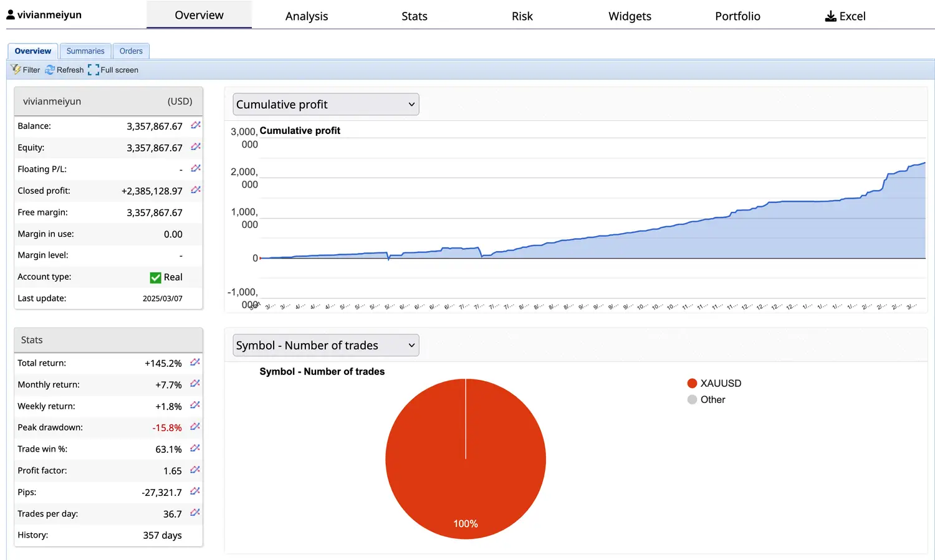The height and width of the screenshot is (560, 935).
Task: Click chart icon beside Peak drawdown
Action: click(x=195, y=427)
